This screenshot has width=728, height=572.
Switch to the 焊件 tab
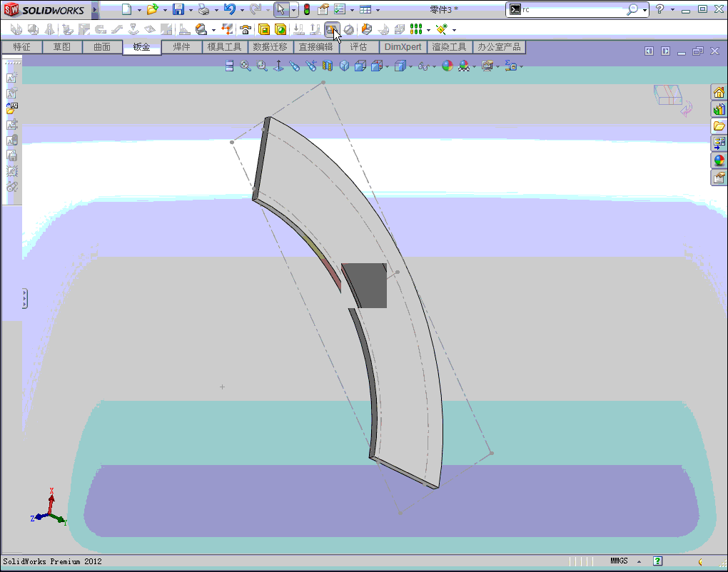pyautogui.click(x=181, y=47)
